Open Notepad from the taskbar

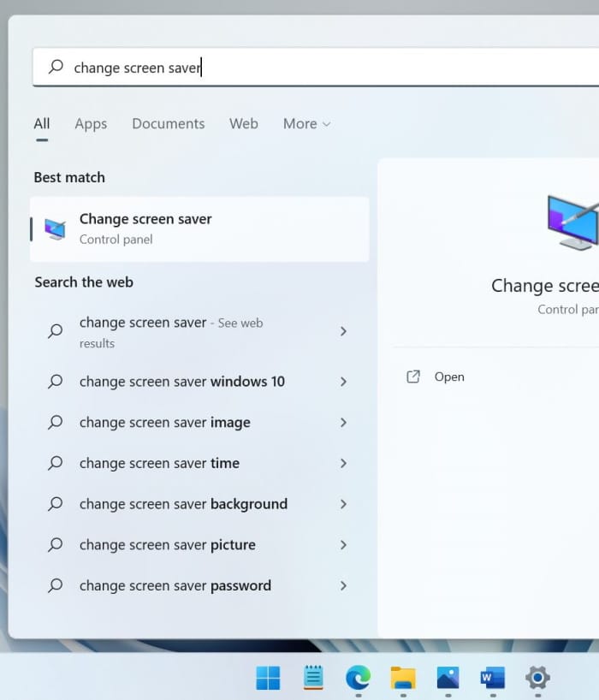[313, 677]
